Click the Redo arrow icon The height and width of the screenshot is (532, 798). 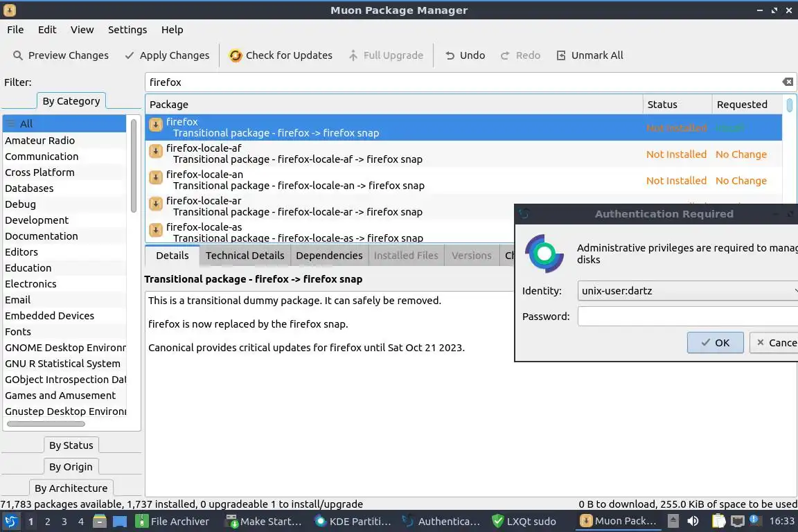tap(505, 55)
